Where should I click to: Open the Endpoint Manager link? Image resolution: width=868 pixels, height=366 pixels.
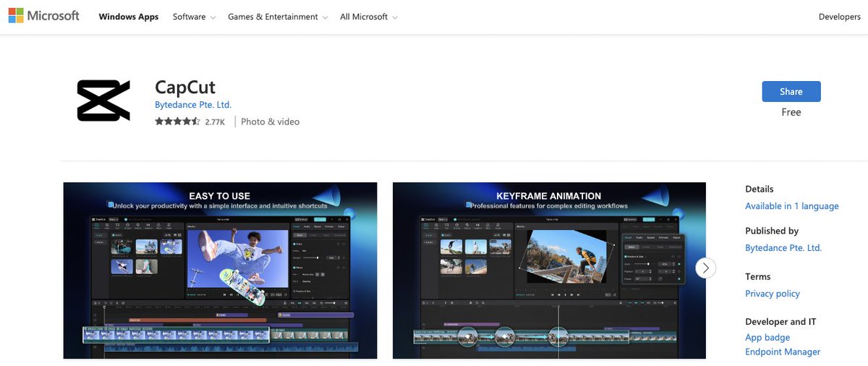click(783, 352)
